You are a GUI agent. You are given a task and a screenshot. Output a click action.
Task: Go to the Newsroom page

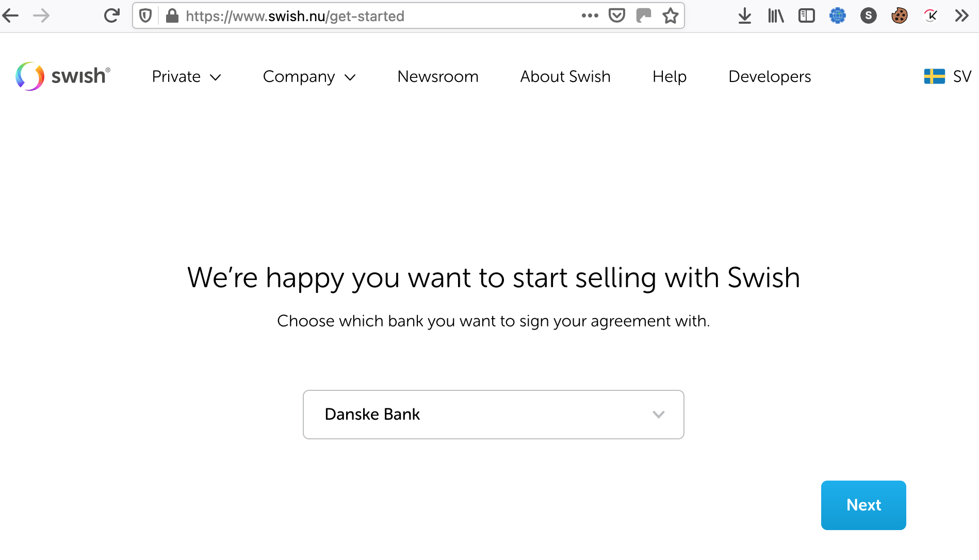pos(438,77)
